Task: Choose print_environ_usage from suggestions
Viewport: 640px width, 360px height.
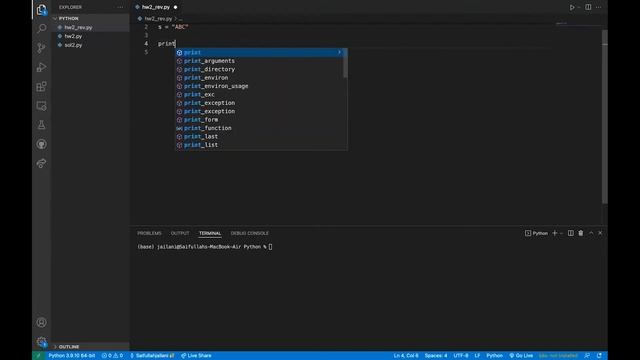Action: pyautogui.click(x=260, y=86)
